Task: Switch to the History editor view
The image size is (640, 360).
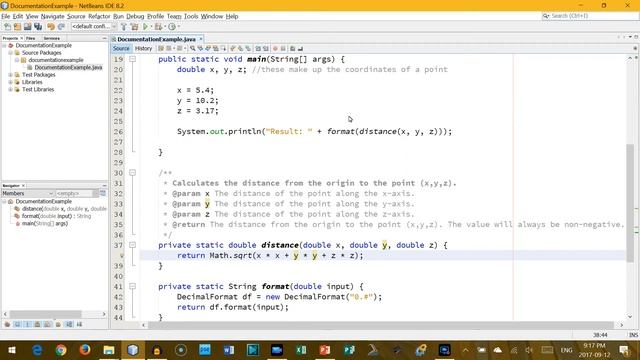Action: 143,49
